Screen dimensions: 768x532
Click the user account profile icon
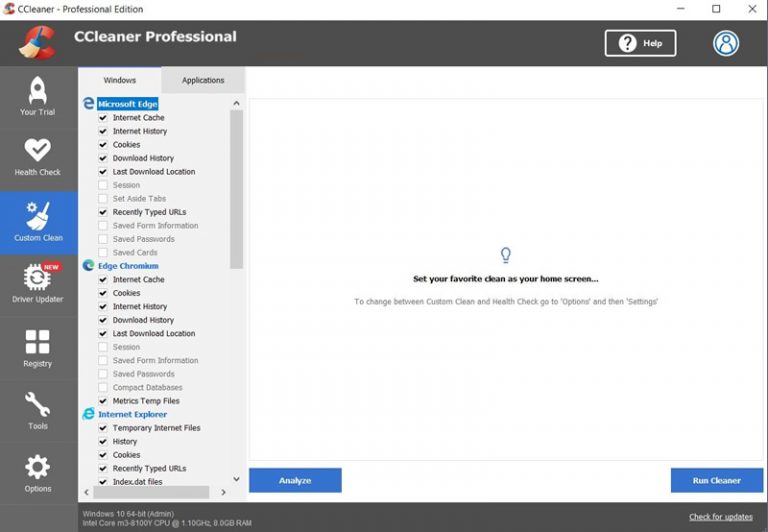(x=726, y=43)
